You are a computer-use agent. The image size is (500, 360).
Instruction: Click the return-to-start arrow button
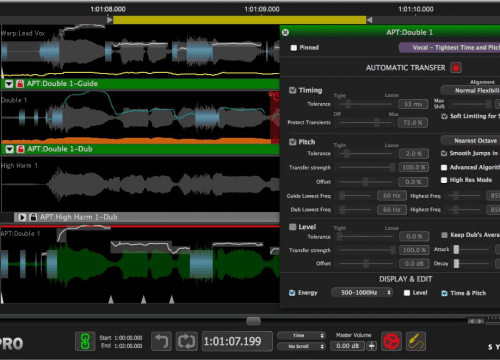[x=162, y=341]
